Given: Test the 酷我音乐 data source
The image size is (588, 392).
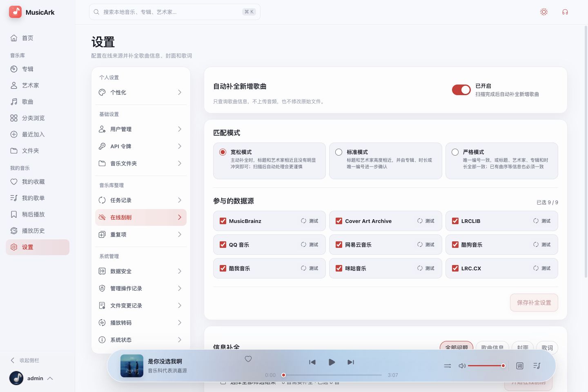Looking at the screenshot, I should click(x=310, y=268).
